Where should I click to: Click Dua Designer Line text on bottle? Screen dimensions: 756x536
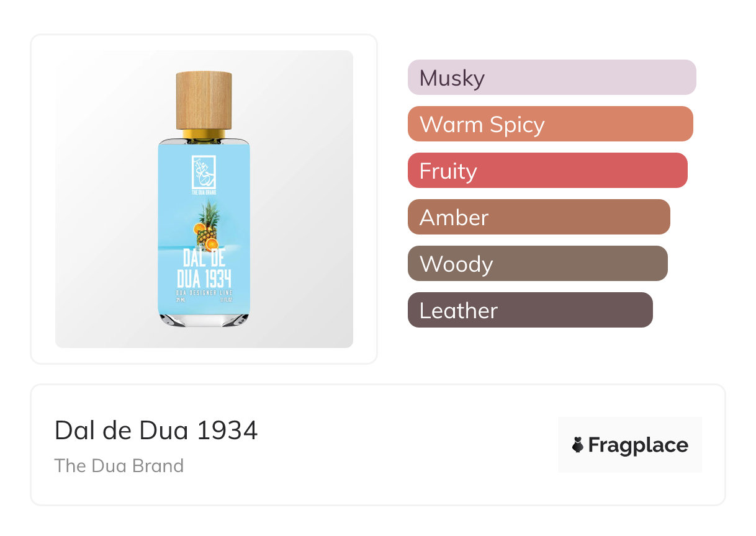[x=204, y=292]
